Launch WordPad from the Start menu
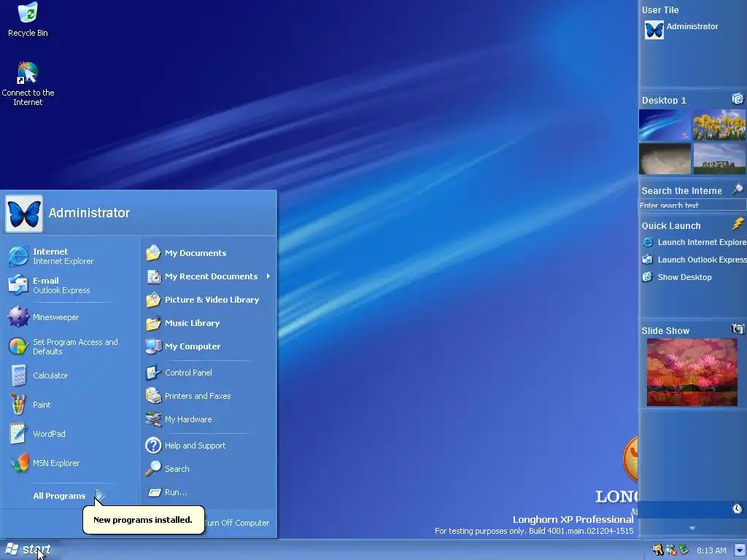Image resolution: width=747 pixels, height=560 pixels. [x=37, y=434]
